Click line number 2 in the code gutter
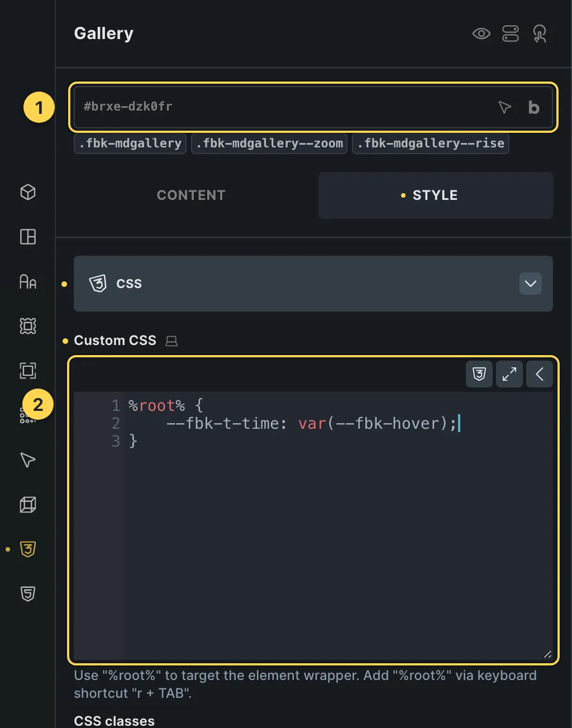572x728 pixels. coord(116,423)
